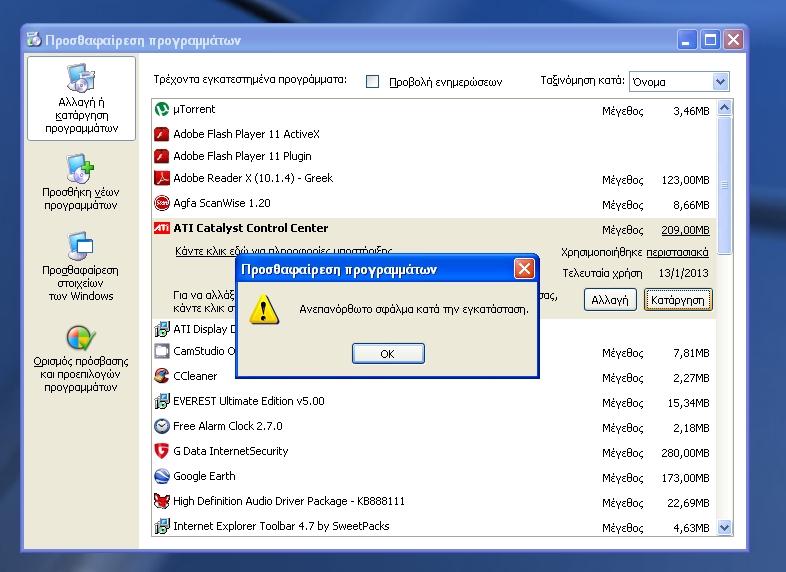The width and height of the screenshot is (786, 572).
Task: Open Προσθαφαίρεση στοιχείων των Windows sidebar icon
Action: [81, 246]
